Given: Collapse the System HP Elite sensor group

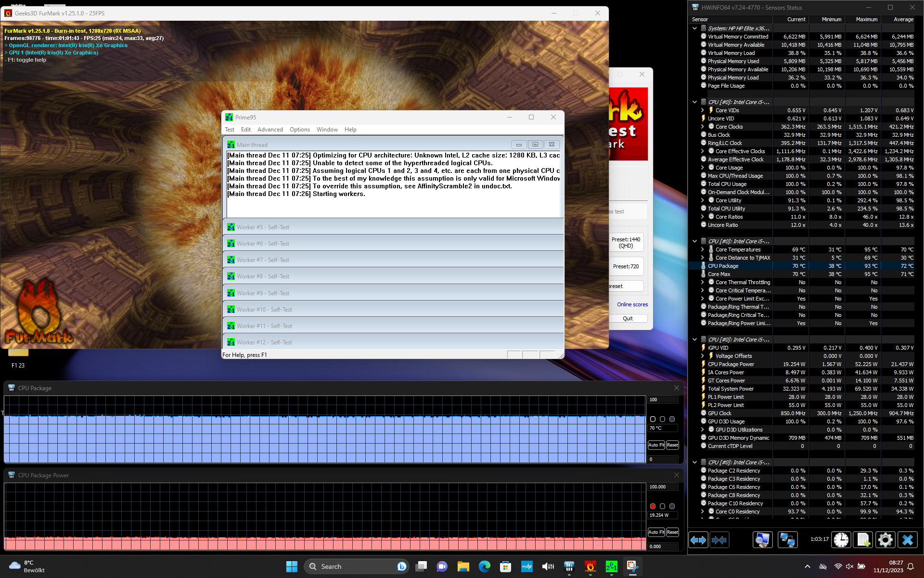Looking at the screenshot, I should [x=694, y=28].
